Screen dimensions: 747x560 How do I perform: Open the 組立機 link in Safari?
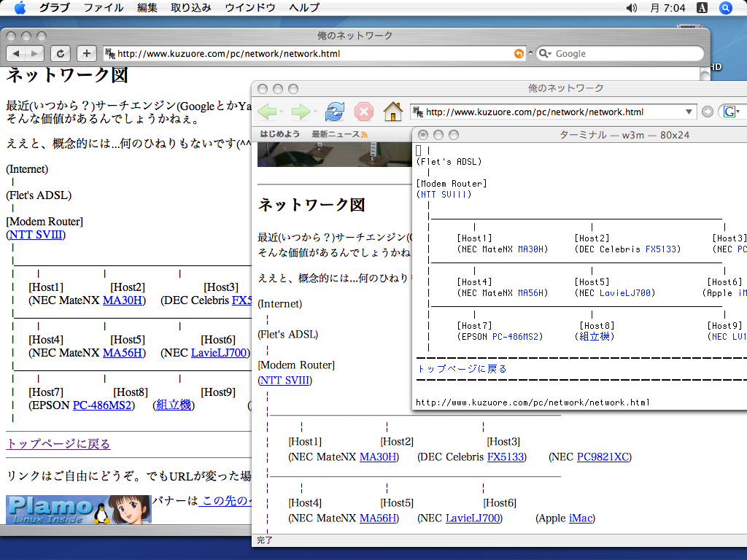click(x=174, y=405)
